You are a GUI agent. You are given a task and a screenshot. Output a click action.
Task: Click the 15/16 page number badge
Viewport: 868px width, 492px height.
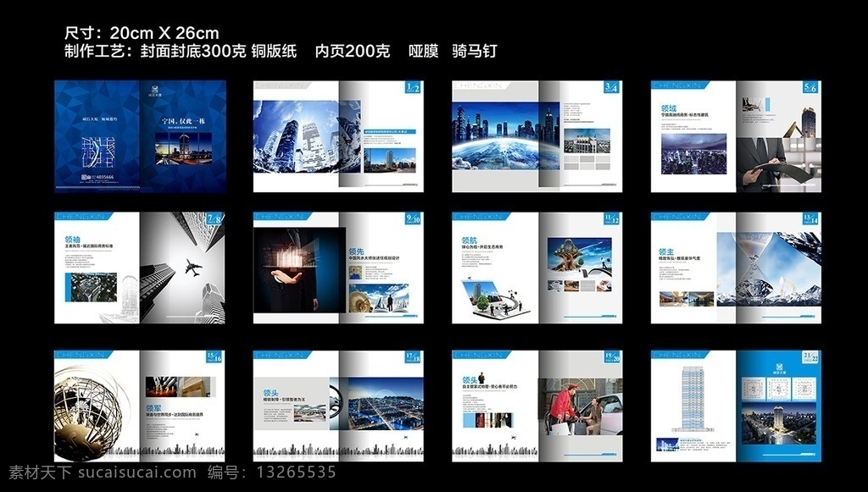214,357
